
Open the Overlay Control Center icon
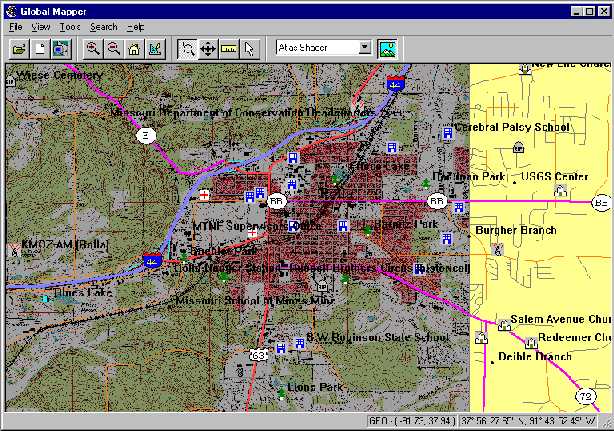click(61, 49)
